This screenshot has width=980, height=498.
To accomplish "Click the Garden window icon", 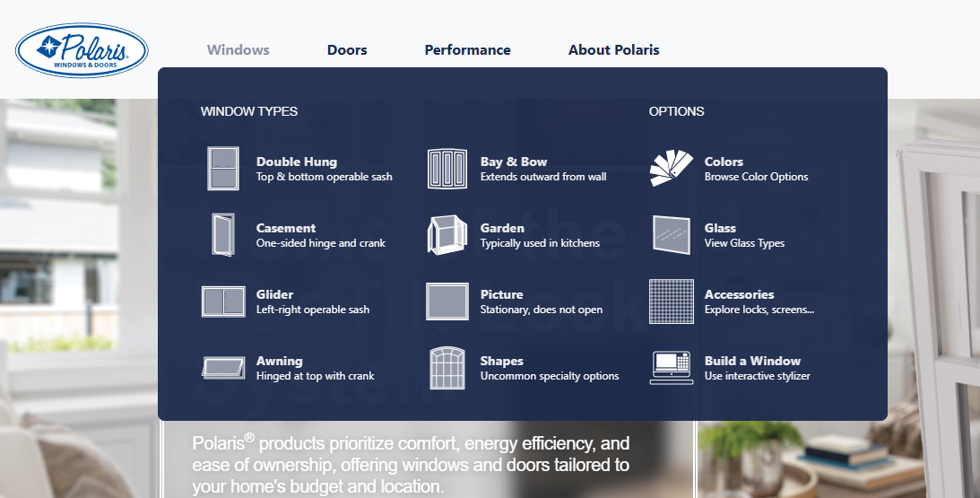I will [447, 235].
